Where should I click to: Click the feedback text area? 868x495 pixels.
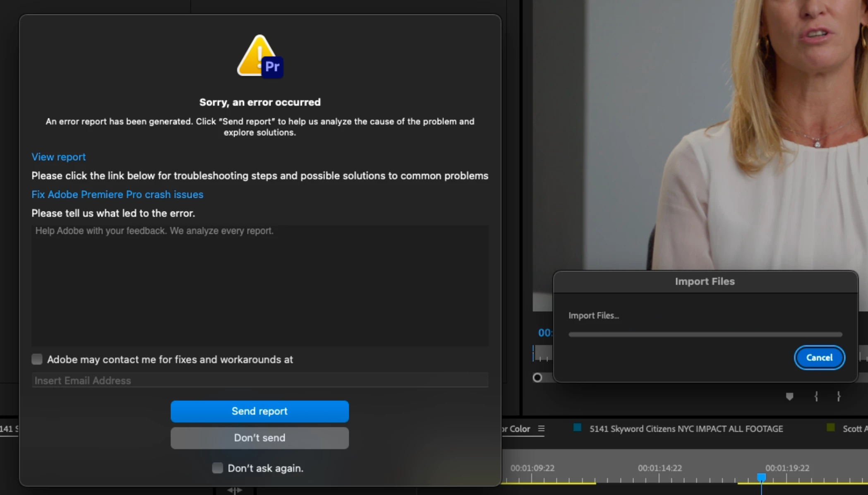(x=260, y=286)
